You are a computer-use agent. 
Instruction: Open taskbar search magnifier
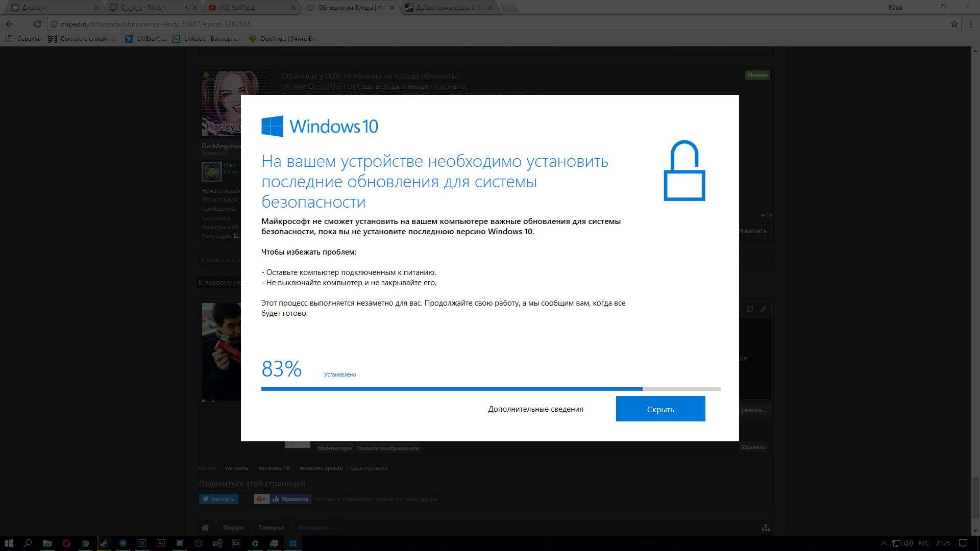pos(28,543)
